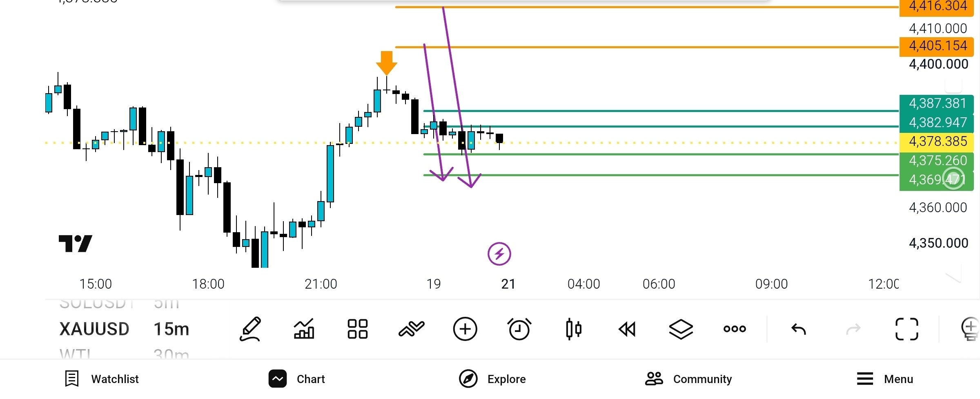The height and width of the screenshot is (399, 980).
Task: Open the compare symbols icon
Action: (x=411, y=329)
